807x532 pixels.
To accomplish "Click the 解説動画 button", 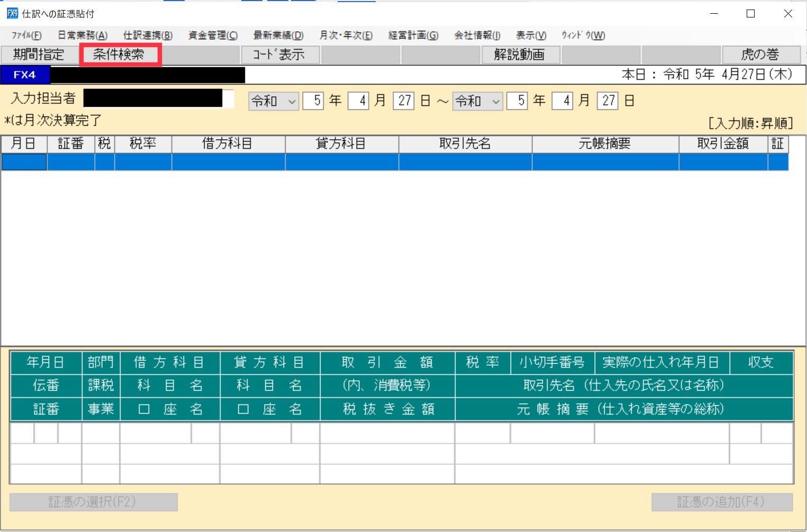I will pyautogui.click(x=520, y=54).
